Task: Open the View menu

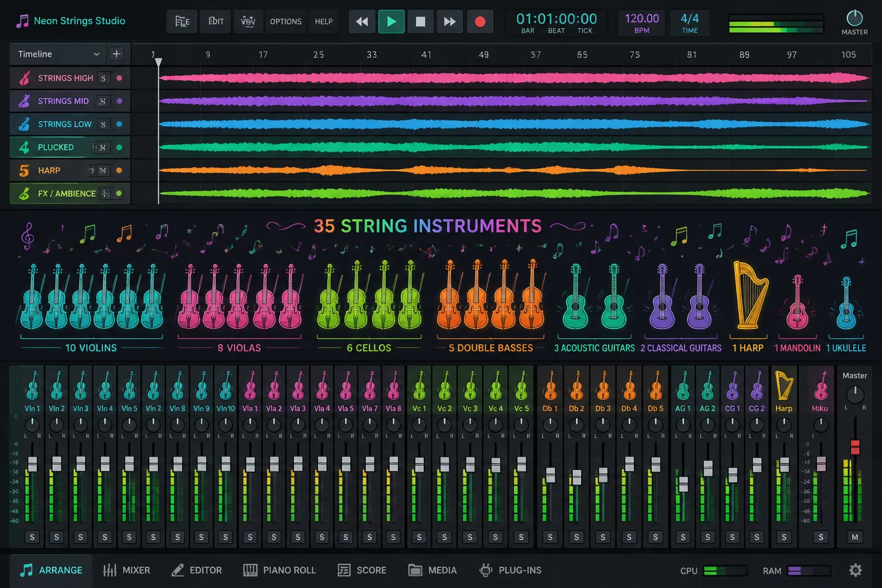Action: tap(248, 22)
